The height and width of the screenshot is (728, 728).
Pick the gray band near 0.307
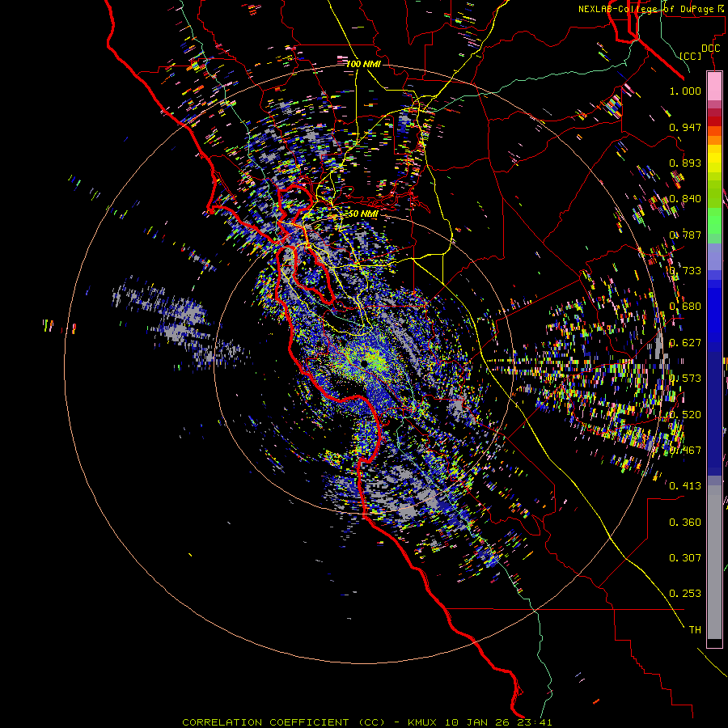pos(714,566)
